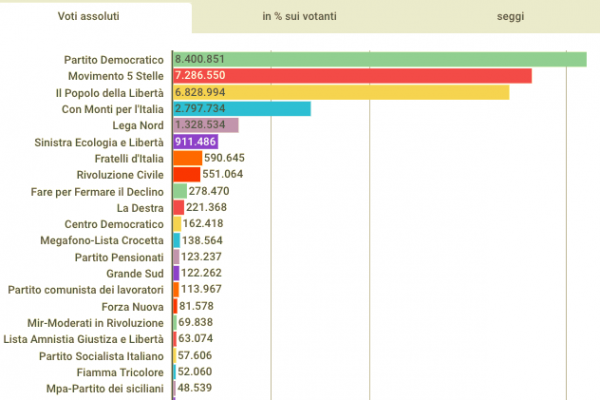Select the Centro Democratico label

coord(114,223)
